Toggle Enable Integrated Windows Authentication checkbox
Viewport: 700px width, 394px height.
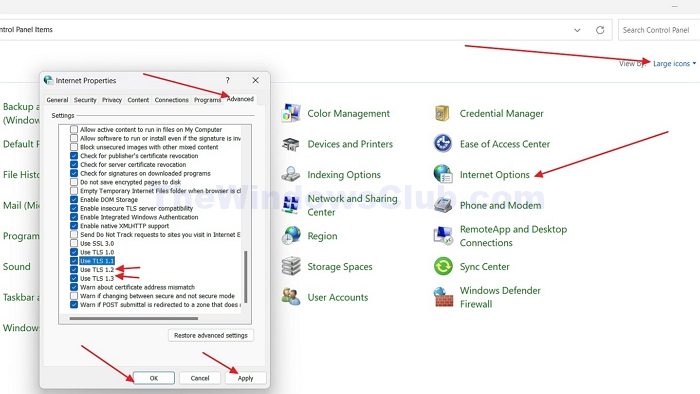pyautogui.click(x=74, y=217)
